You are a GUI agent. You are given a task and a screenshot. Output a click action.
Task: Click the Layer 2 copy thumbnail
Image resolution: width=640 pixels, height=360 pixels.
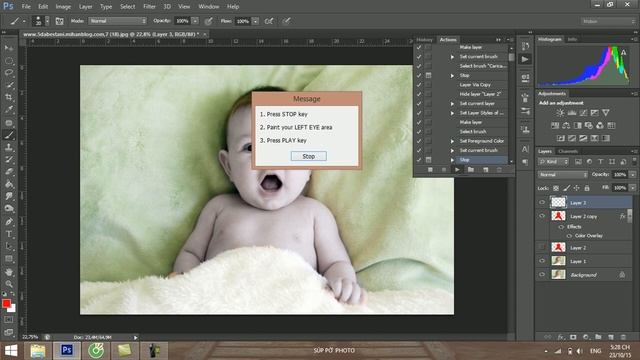[x=558, y=216]
